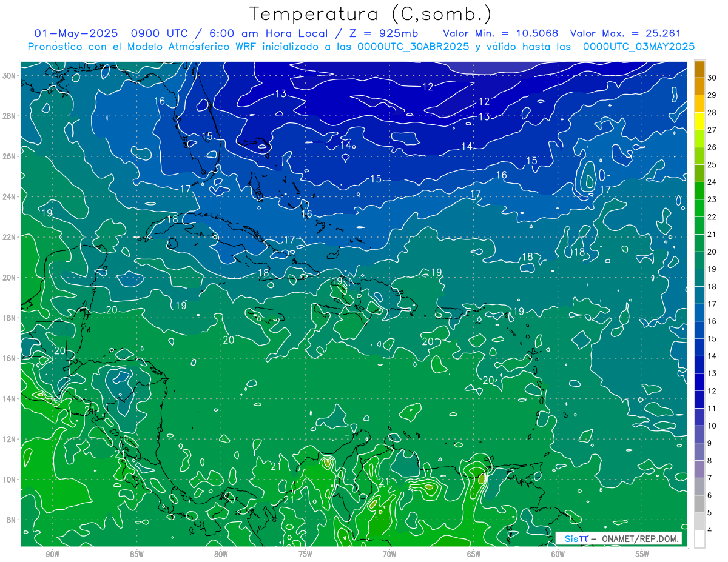
Task: Click the '29' label on the color scale
Action: pyautogui.click(x=712, y=95)
